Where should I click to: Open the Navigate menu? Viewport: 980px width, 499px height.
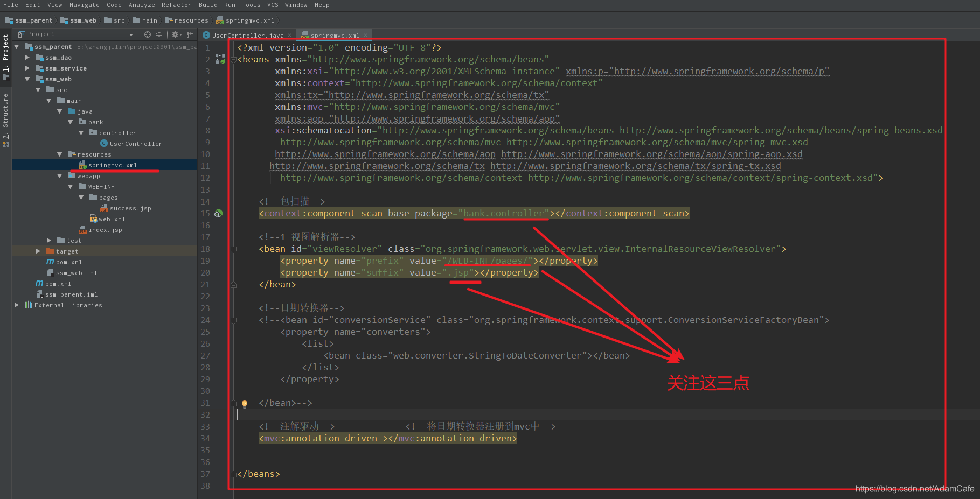[84, 5]
